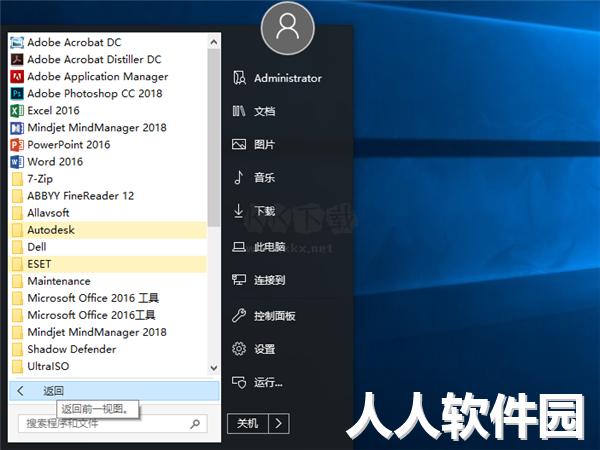Focus the 搜索程序和文件 search box
Viewport: 600px width, 450px height.
(x=113, y=424)
